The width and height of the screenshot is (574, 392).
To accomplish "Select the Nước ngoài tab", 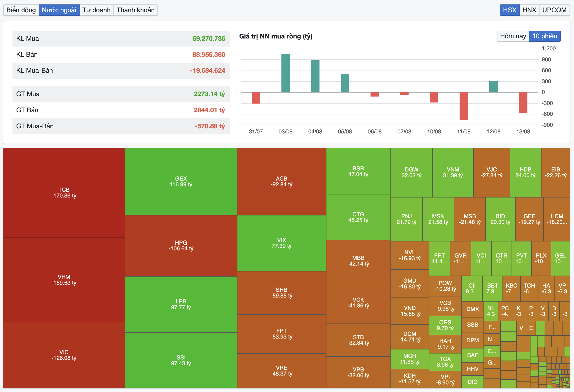I will [x=59, y=10].
